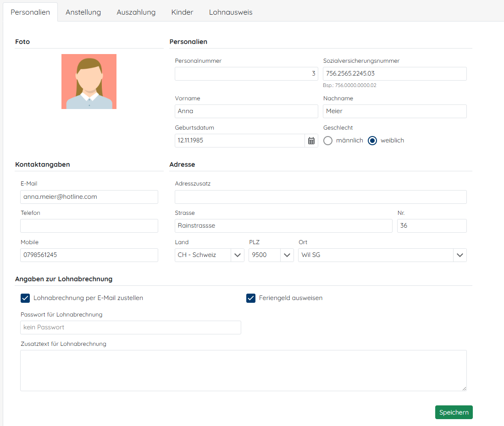Open the Geburtsdatum calendar picker icon
This screenshot has width=504, height=426.
[311, 141]
